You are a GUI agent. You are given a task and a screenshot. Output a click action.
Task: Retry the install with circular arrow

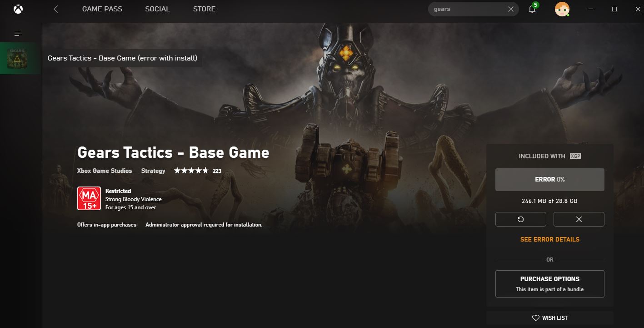[x=521, y=219]
